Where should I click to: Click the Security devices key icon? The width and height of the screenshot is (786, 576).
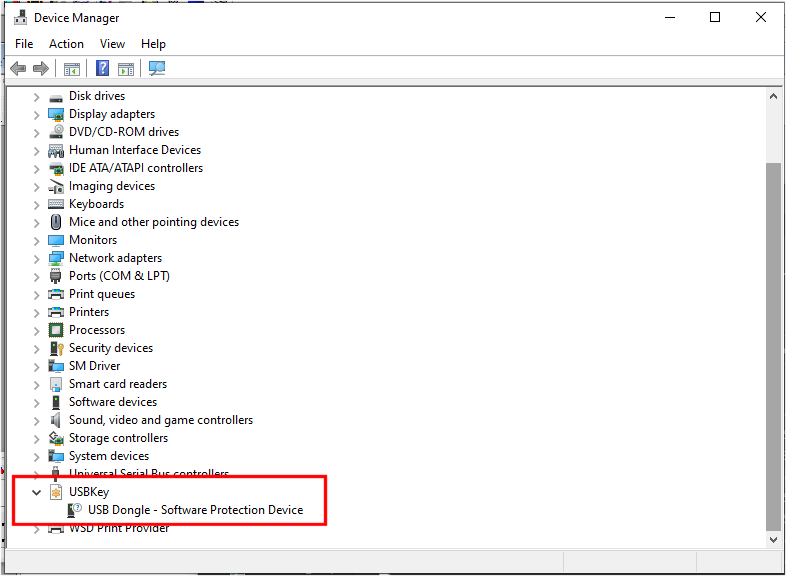56,348
